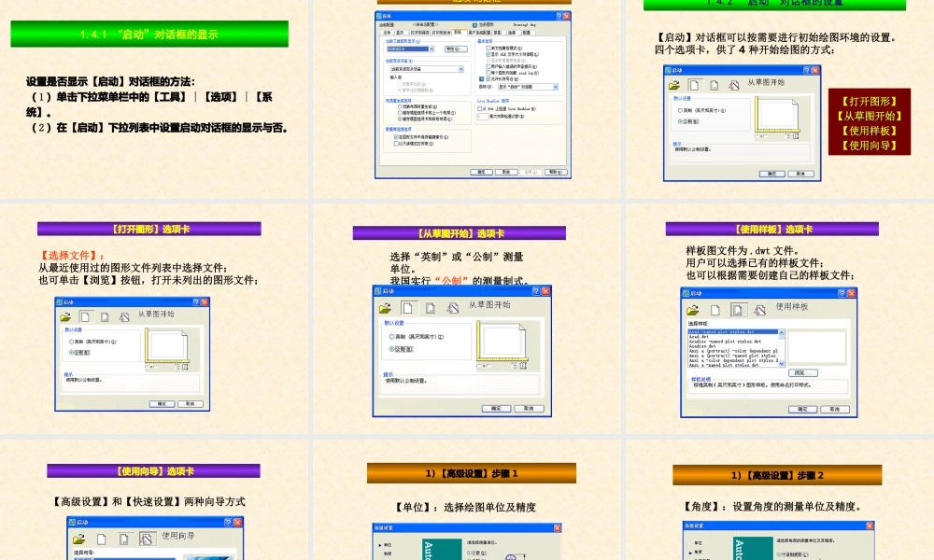Image resolution: width=934 pixels, height=560 pixels.
Task: Open 文件 tab in Options dialog
Action: pos(387,32)
